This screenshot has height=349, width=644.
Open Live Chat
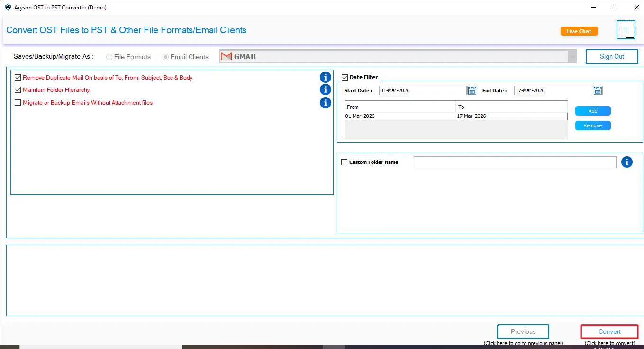579,30
